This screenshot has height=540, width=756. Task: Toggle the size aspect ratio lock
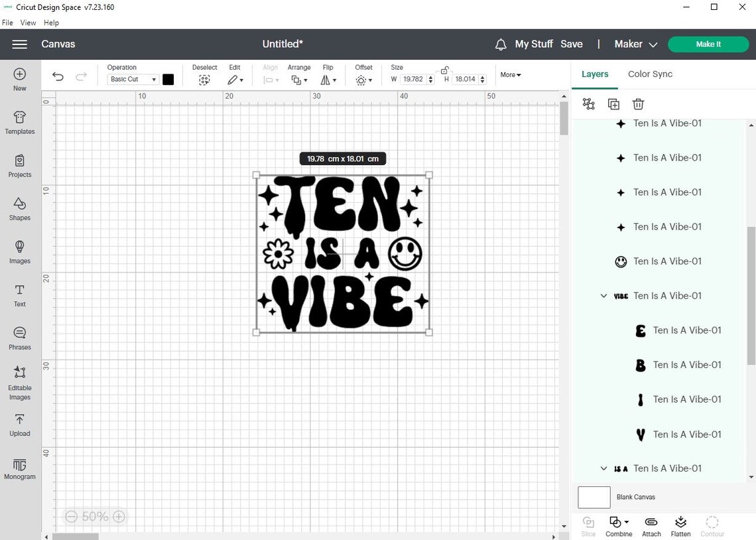pyautogui.click(x=444, y=69)
